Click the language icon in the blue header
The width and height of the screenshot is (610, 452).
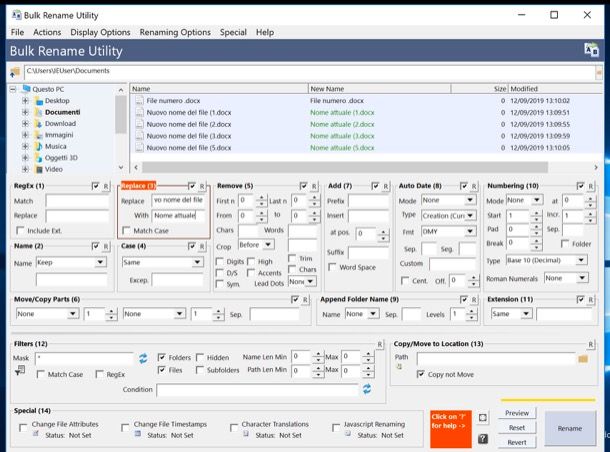pyautogui.click(x=591, y=49)
